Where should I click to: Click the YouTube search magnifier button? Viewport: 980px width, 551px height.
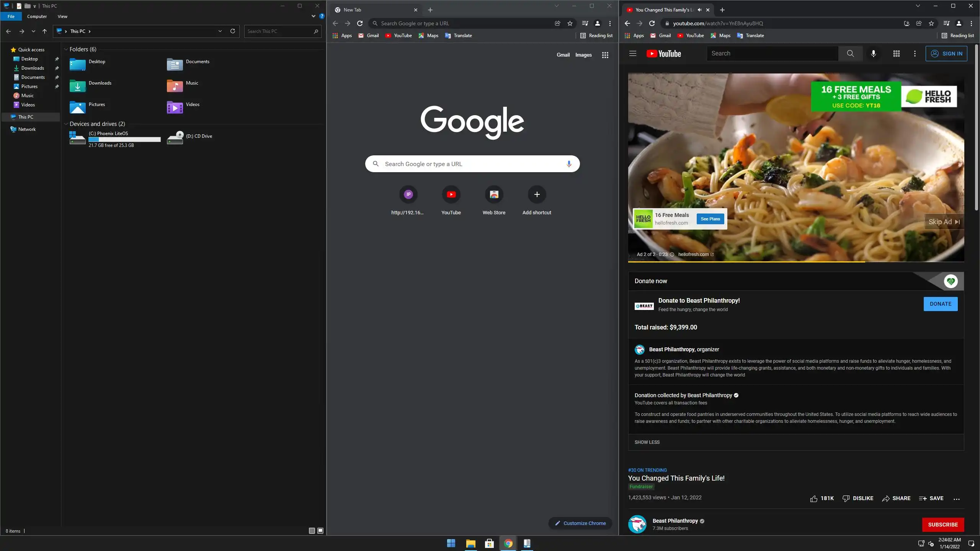click(x=850, y=54)
